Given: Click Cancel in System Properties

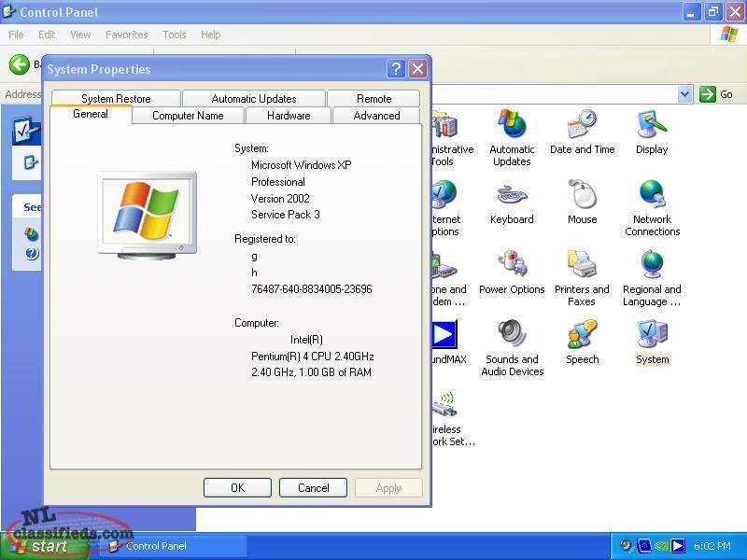Looking at the screenshot, I should click(x=313, y=487).
